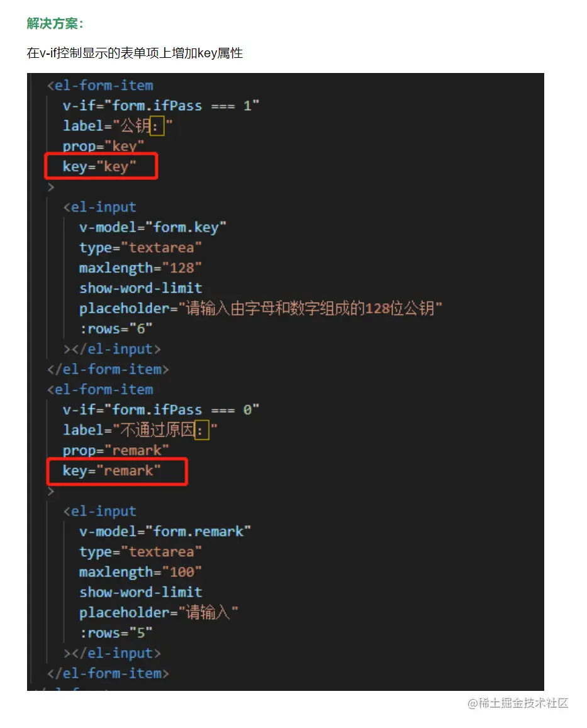Click the 稀土掘金技术社区 watermark
The height and width of the screenshot is (728, 587).
click(x=518, y=703)
